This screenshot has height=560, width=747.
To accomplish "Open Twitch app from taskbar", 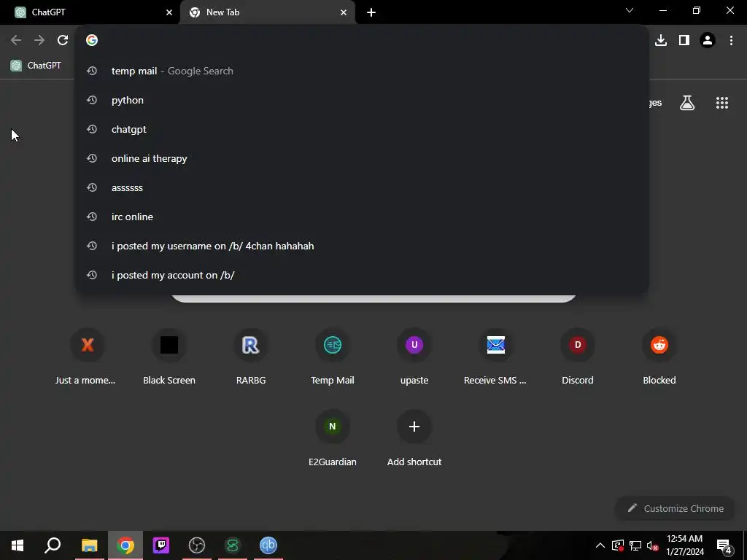I will (x=161, y=545).
